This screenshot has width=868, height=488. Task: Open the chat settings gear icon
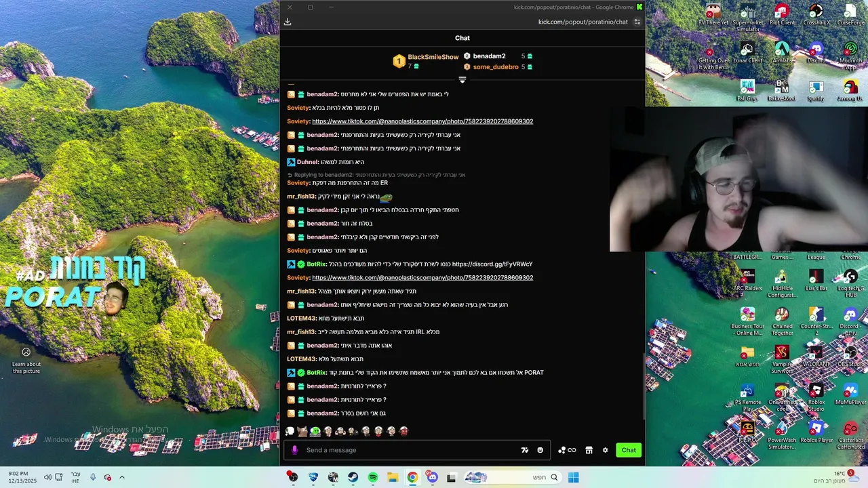tap(605, 450)
